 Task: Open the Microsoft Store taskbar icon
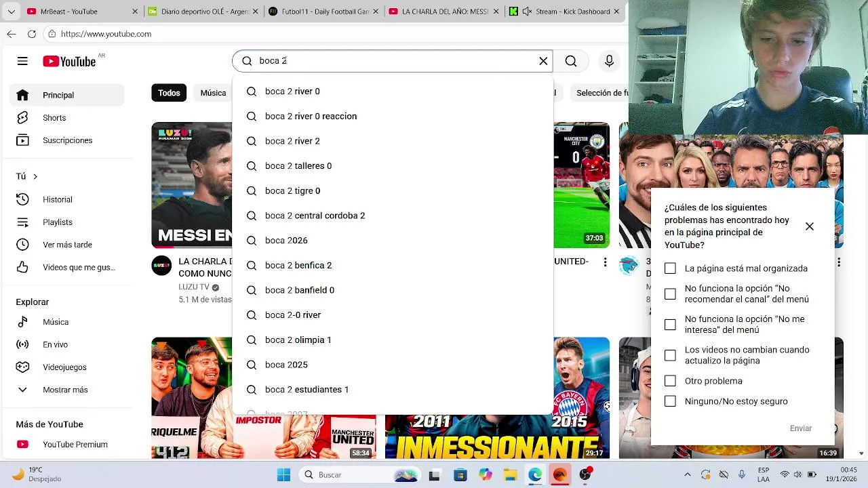(460, 474)
